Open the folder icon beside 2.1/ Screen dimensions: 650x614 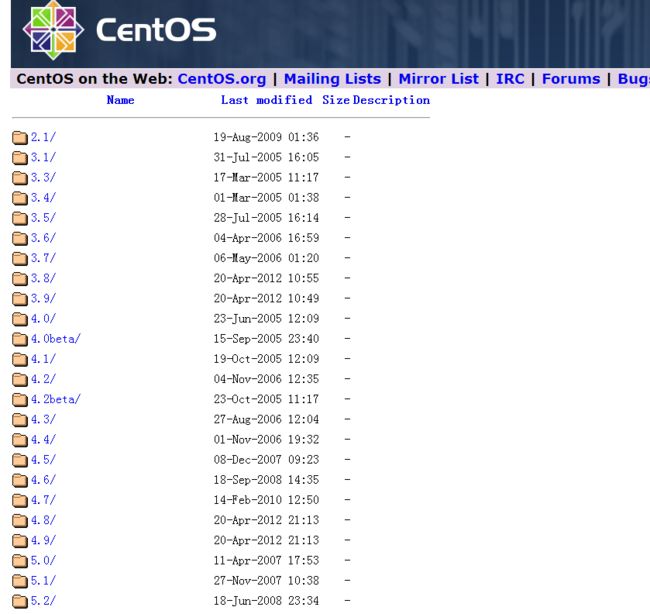point(19,137)
